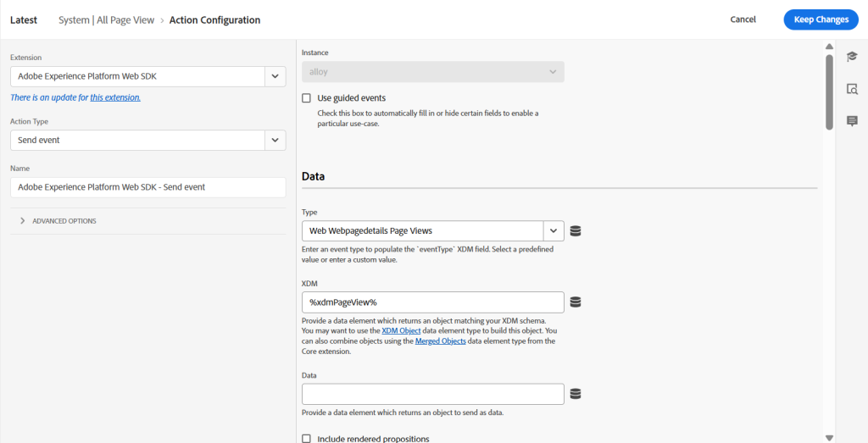Click the scrollbar down arrow
The height and width of the screenshot is (443, 868).
click(829, 437)
